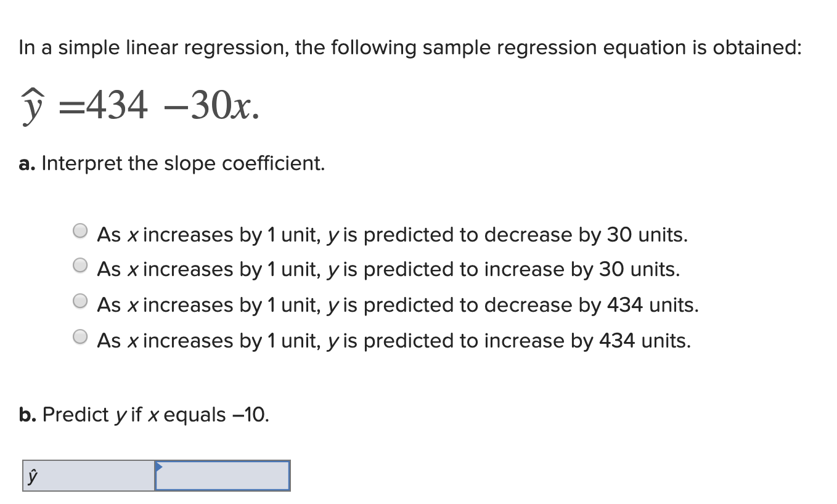Click the "a." section label

tap(27, 163)
